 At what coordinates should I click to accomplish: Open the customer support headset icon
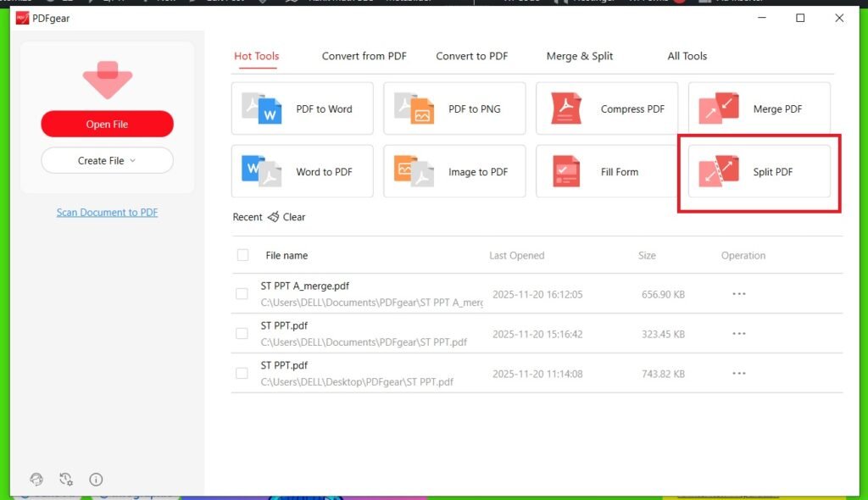pyautogui.click(x=36, y=479)
